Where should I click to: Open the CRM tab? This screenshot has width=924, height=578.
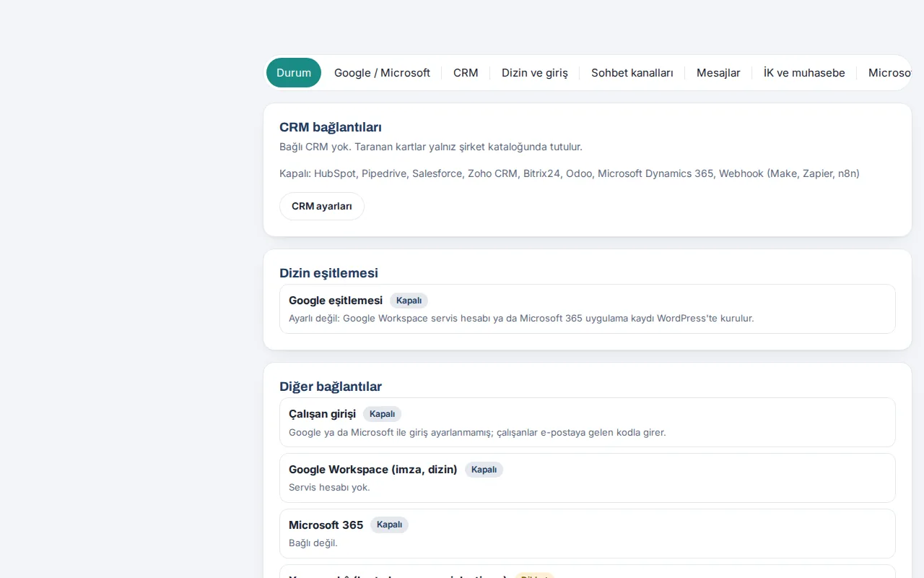click(x=466, y=73)
